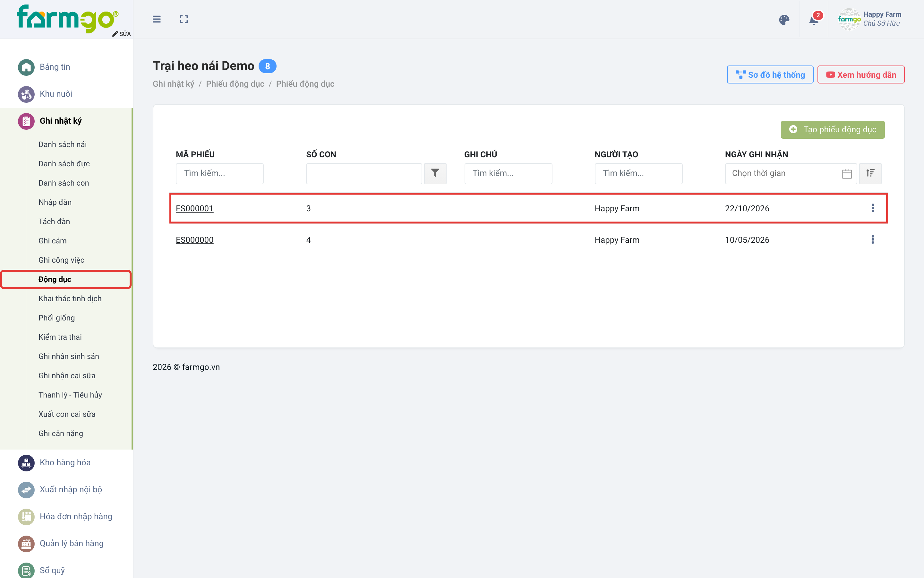The image size is (924, 578).
Task: Click the Bảng tin home icon
Action: 26,67
